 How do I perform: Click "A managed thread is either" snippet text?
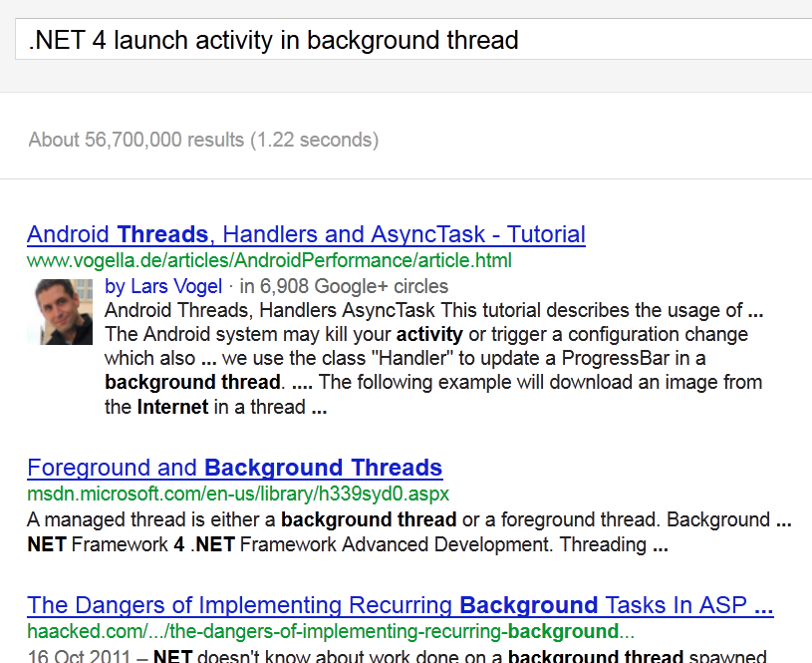(151, 519)
